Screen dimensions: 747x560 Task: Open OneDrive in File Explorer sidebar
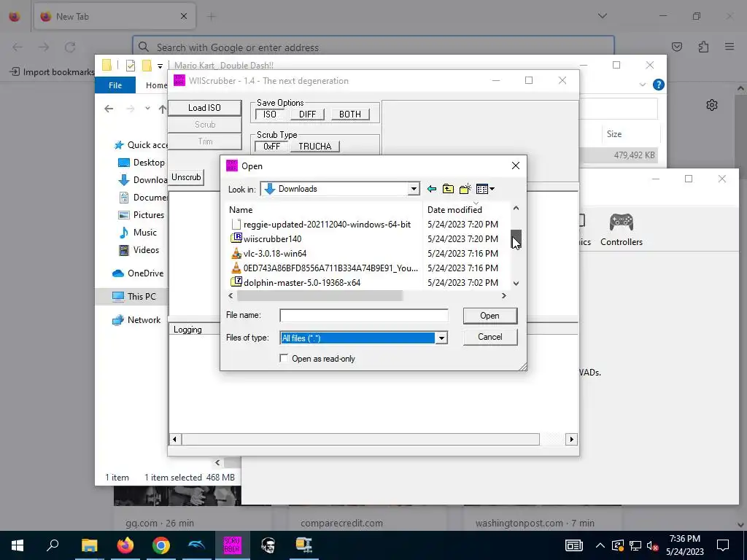pyautogui.click(x=138, y=273)
